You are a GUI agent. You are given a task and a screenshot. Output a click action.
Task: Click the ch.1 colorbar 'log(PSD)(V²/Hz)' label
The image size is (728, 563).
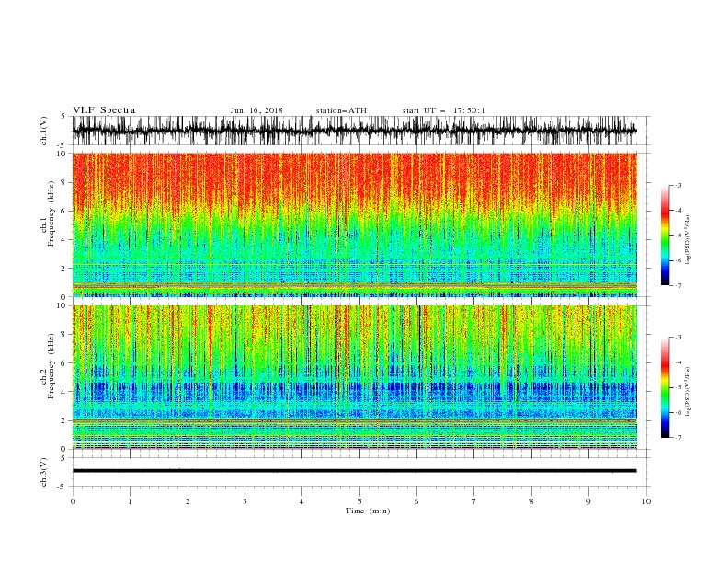pos(688,240)
